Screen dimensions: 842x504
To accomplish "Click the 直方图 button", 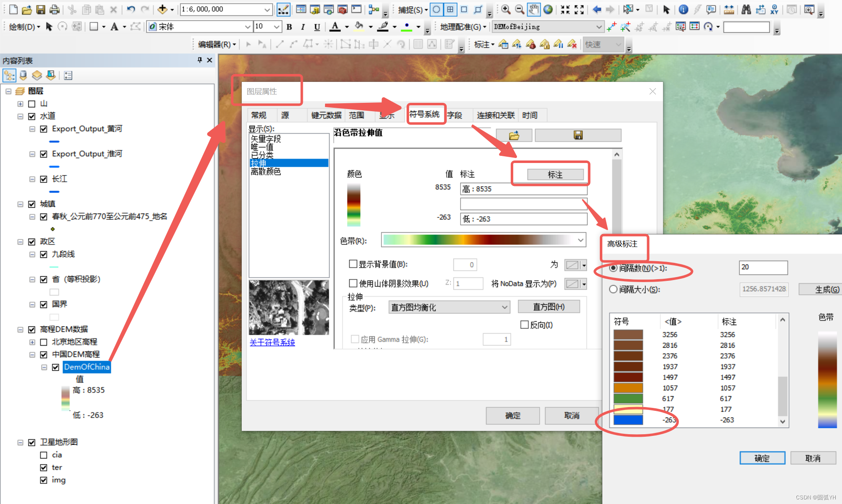I will click(548, 307).
